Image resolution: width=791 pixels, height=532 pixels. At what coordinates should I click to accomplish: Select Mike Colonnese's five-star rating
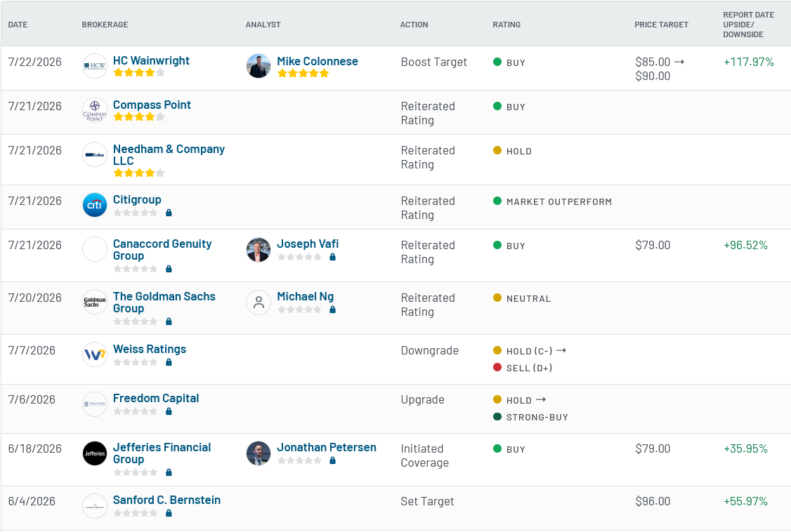303,73
